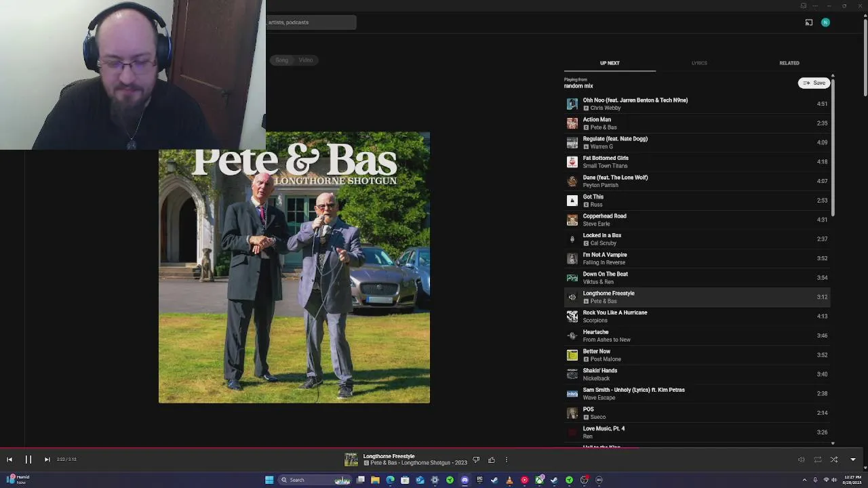Screen dimensions: 868x488
Task: Open the taskbar clock and date
Action: [x=852, y=480]
